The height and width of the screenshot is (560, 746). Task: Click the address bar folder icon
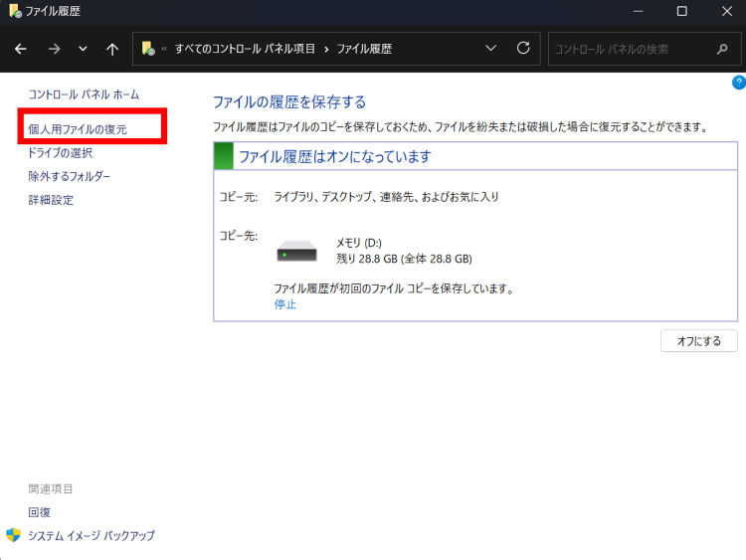(148, 48)
